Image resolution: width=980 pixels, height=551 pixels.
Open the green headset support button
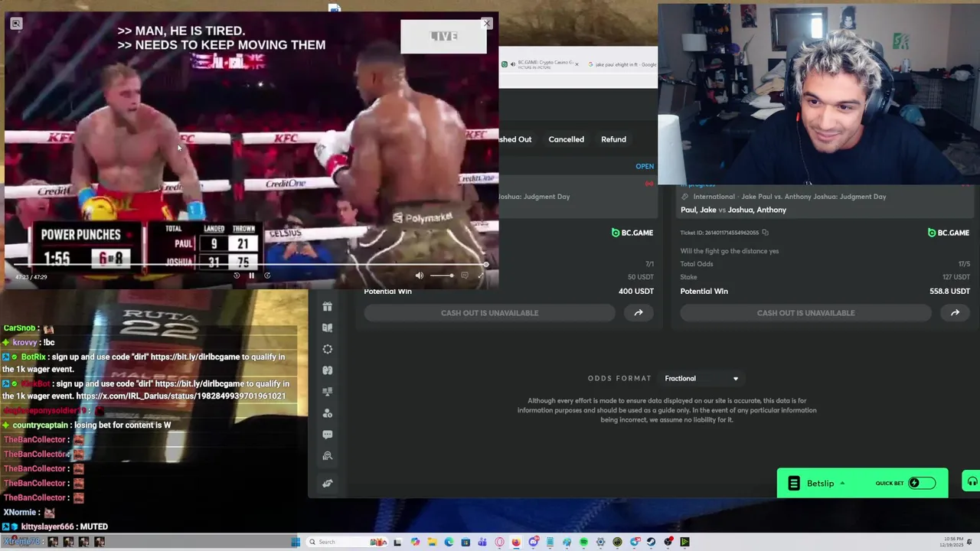pos(972,482)
